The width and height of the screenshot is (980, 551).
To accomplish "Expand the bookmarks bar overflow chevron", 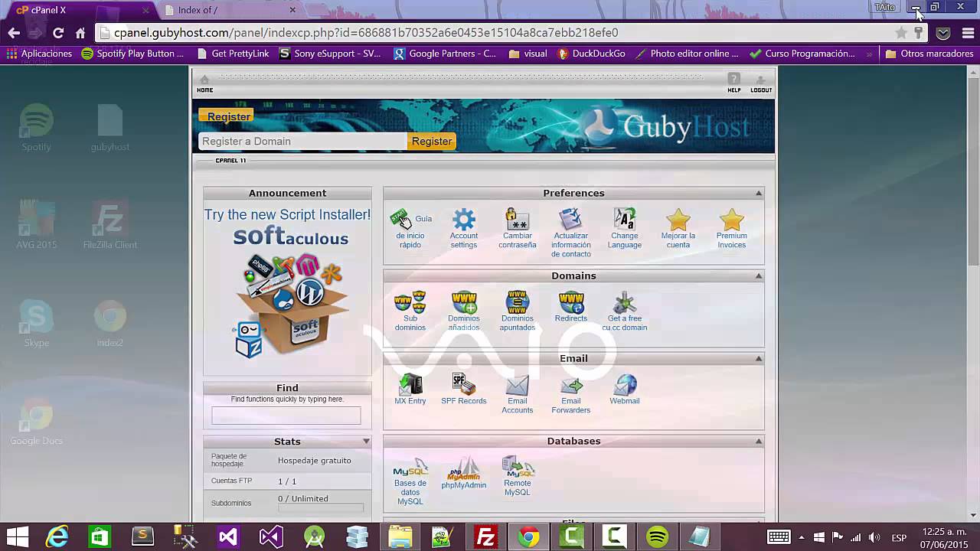I will (x=869, y=54).
